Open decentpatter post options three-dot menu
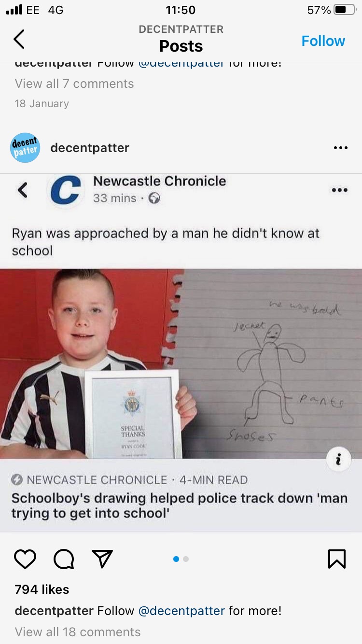 (x=340, y=148)
